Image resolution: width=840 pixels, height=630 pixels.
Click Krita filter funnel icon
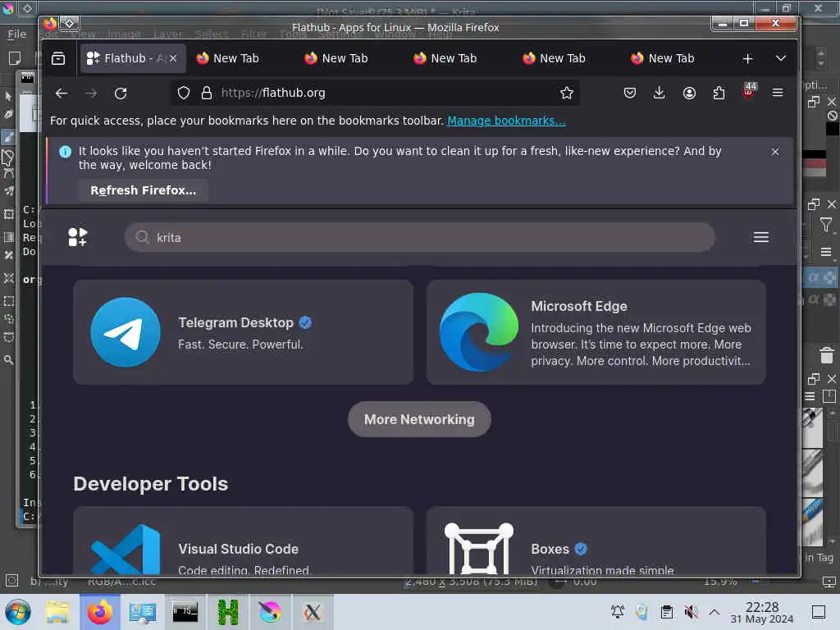(826, 225)
